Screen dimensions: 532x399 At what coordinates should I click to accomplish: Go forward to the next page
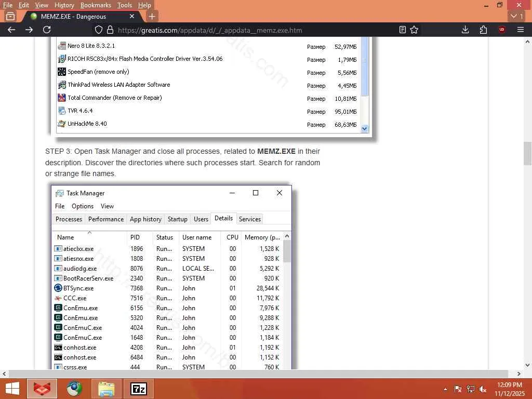pos(29,30)
